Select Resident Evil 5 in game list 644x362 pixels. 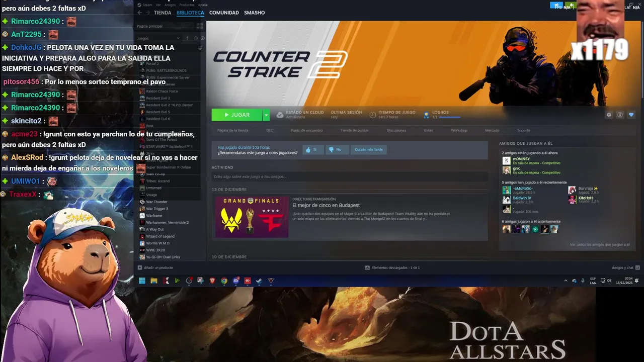157,112
